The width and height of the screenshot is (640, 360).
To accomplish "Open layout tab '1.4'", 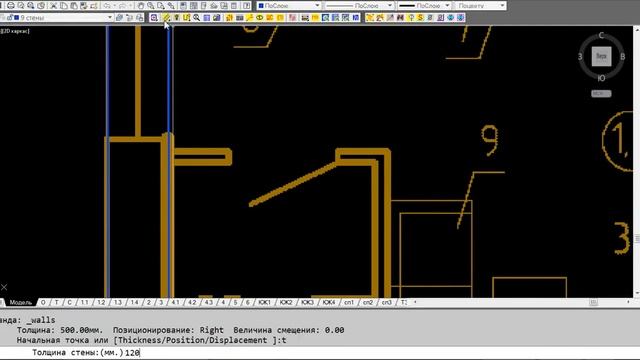I will click(x=134, y=302).
